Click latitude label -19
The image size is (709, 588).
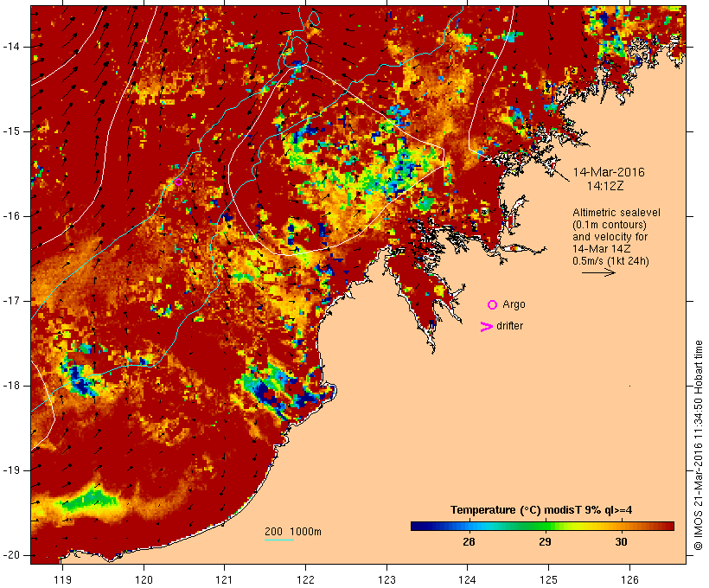click(11, 470)
